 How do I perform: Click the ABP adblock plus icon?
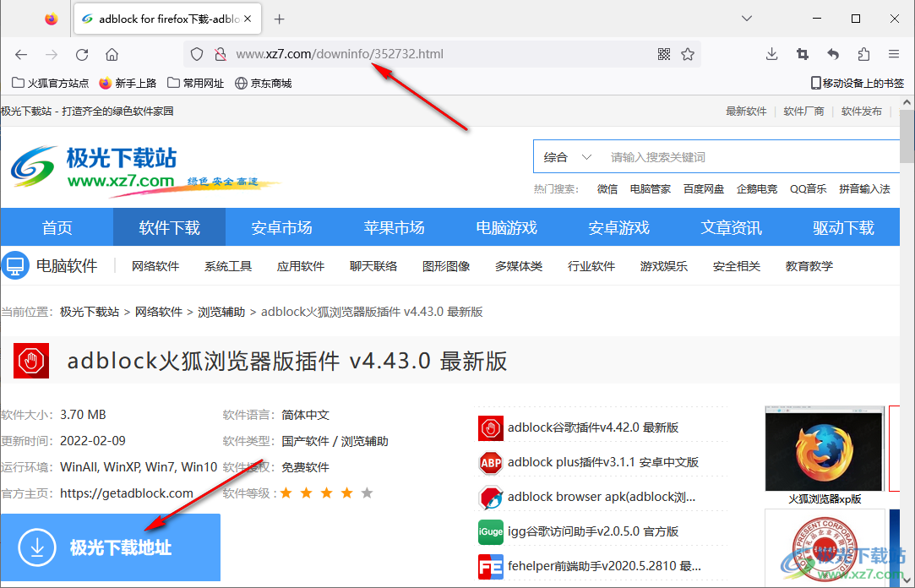(x=490, y=463)
